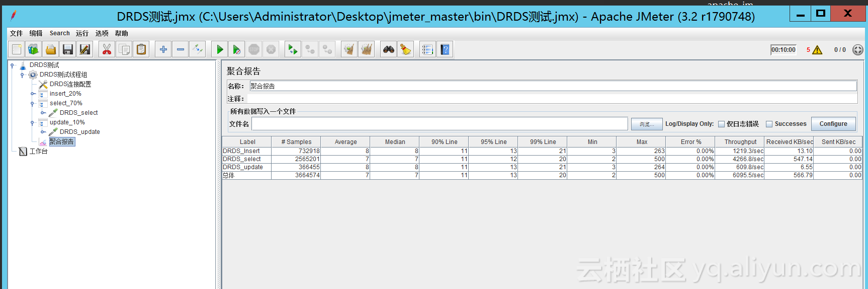Toggle the 仅日志错误 checkbox
Screen dimensions: 868x289
(x=721, y=124)
